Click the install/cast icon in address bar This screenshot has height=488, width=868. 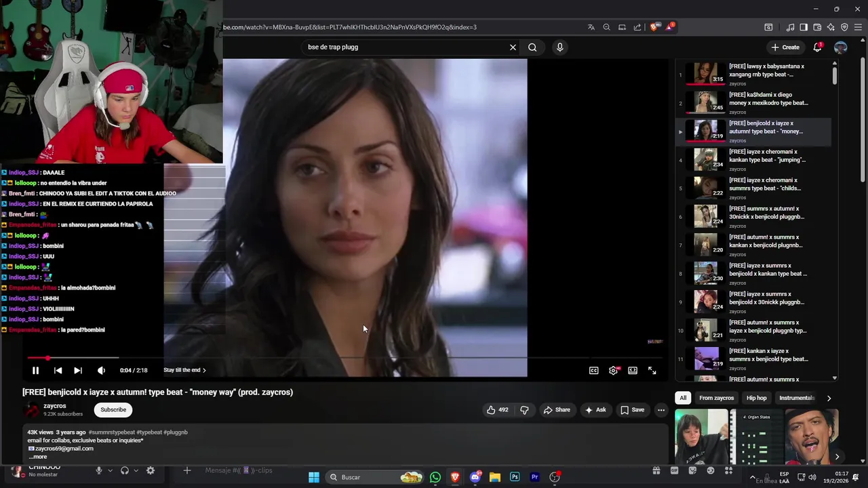click(x=622, y=27)
